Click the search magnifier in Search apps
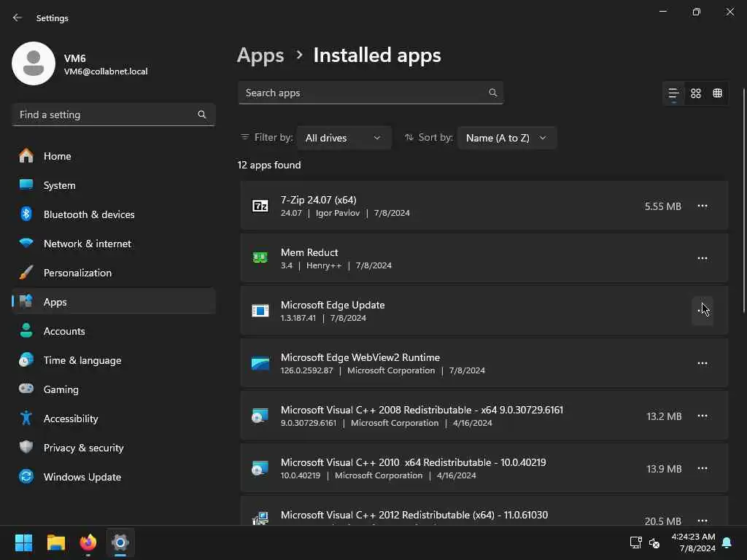 pos(493,93)
